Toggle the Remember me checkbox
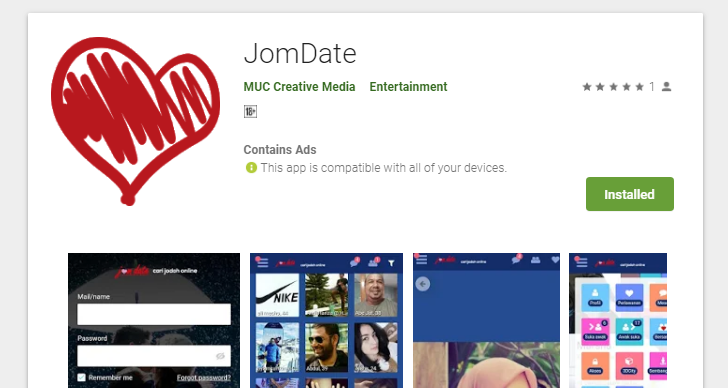This screenshot has width=728, height=388. tap(82, 377)
